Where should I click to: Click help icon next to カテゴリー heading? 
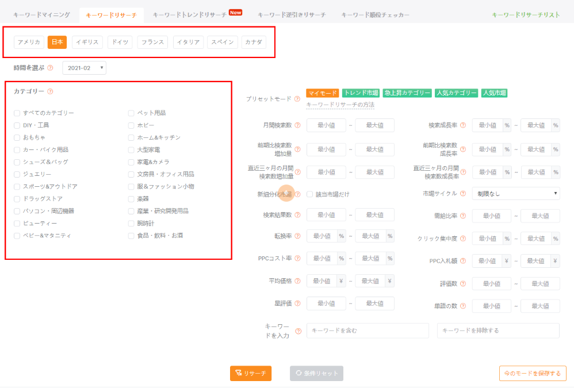coord(50,91)
